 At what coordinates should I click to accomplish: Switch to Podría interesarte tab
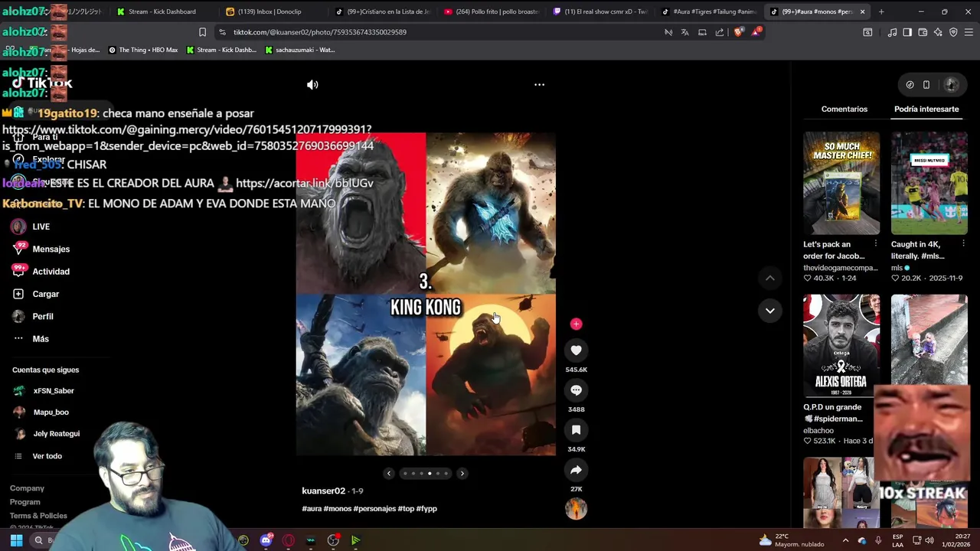(926, 109)
